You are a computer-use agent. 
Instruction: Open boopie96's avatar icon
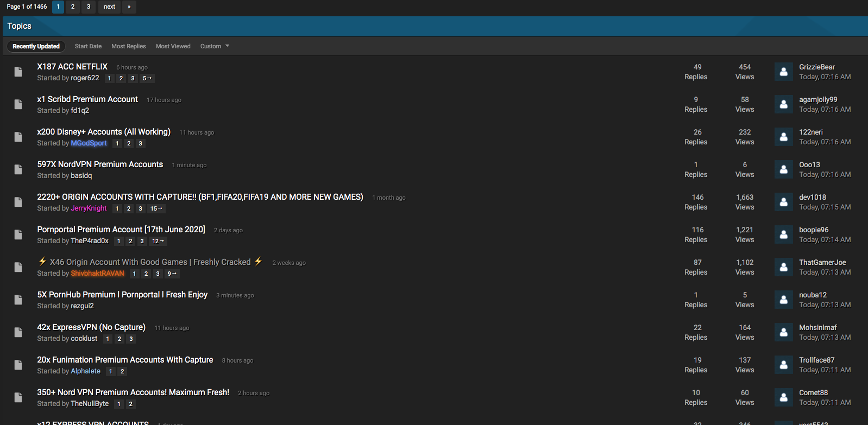tap(783, 234)
